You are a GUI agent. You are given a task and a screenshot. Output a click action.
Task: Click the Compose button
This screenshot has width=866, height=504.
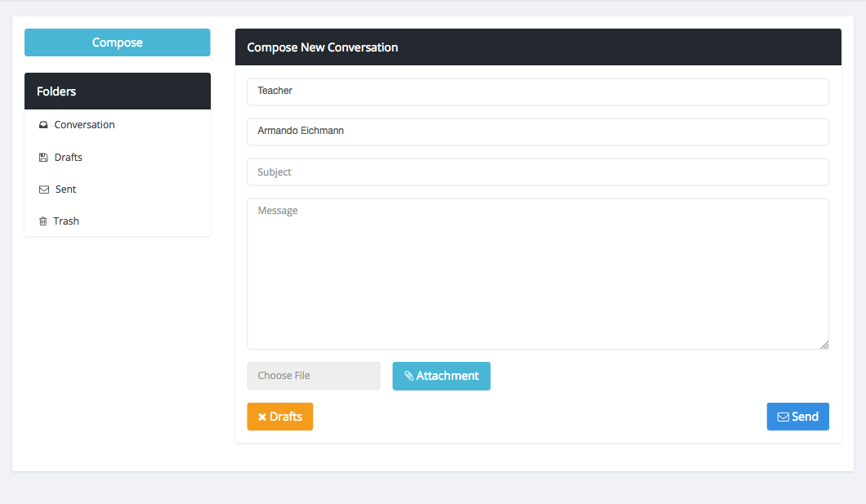pos(117,42)
